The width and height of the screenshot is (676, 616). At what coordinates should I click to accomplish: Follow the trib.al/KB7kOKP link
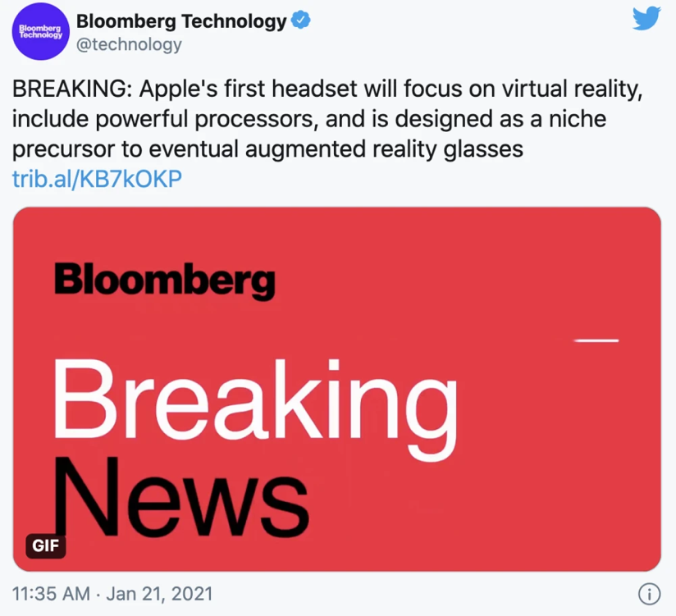97,179
